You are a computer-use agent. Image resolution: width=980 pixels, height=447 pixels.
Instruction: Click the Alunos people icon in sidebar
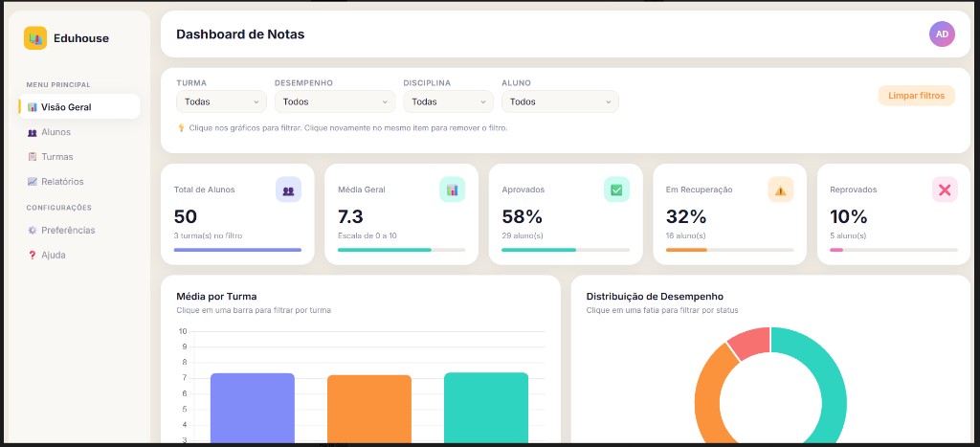point(33,132)
